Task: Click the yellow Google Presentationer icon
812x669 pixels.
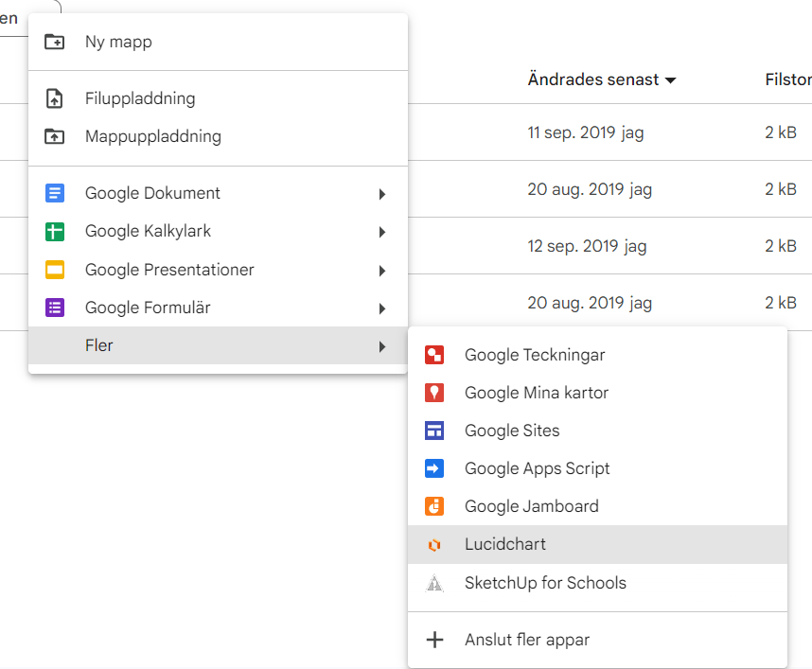Action: (x=54, y=270)
